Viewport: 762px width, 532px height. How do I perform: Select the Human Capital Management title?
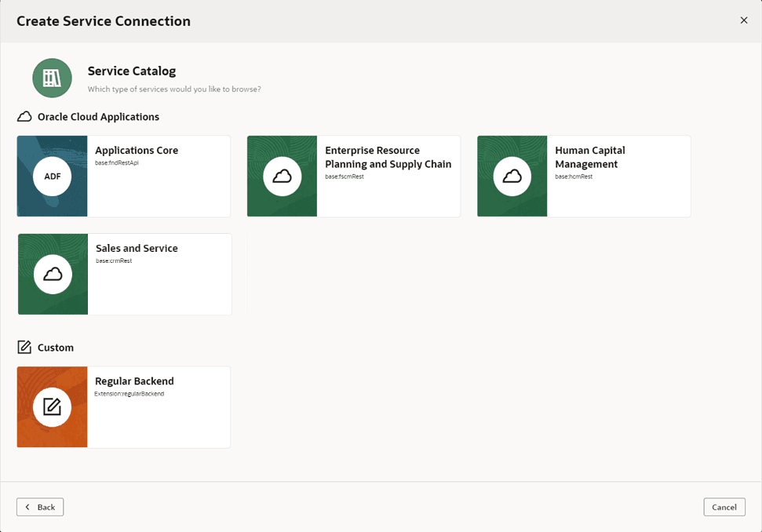[590, 157]
